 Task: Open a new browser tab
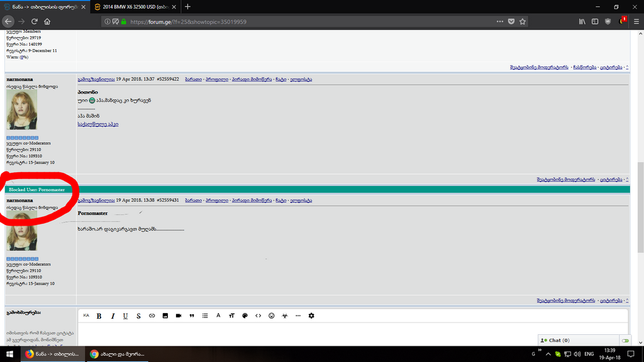click(x=187, y=6)
